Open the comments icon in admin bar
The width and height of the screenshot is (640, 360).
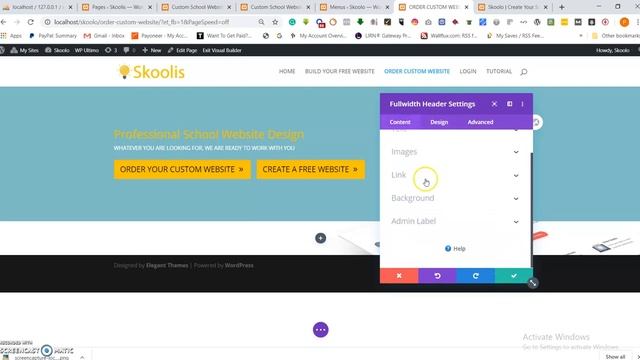tap(129, 50)
